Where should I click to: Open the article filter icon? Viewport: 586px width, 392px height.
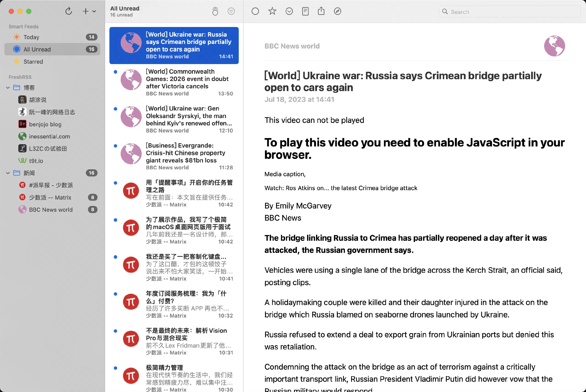pyautogui.click(x=231, y=11)
